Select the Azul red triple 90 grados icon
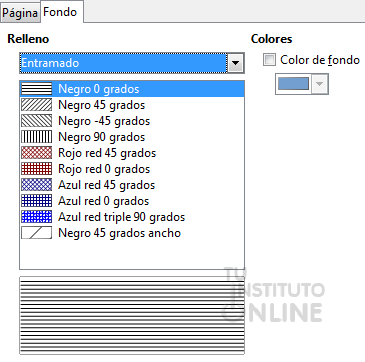 point(37,217)
